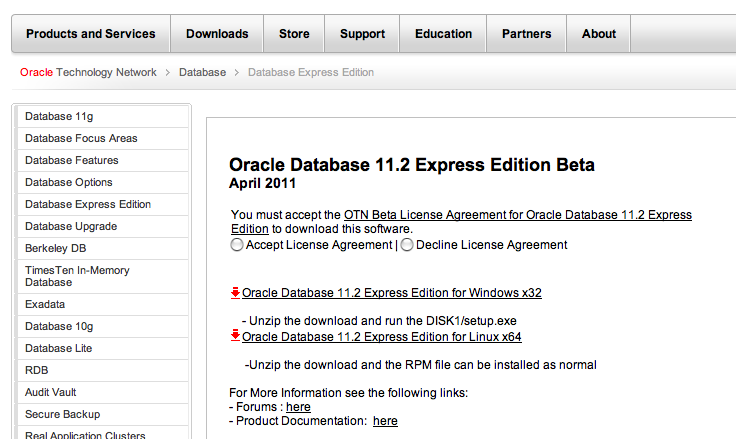
Task: Select Decline License Agreement radio button
Action: point(407,245)
